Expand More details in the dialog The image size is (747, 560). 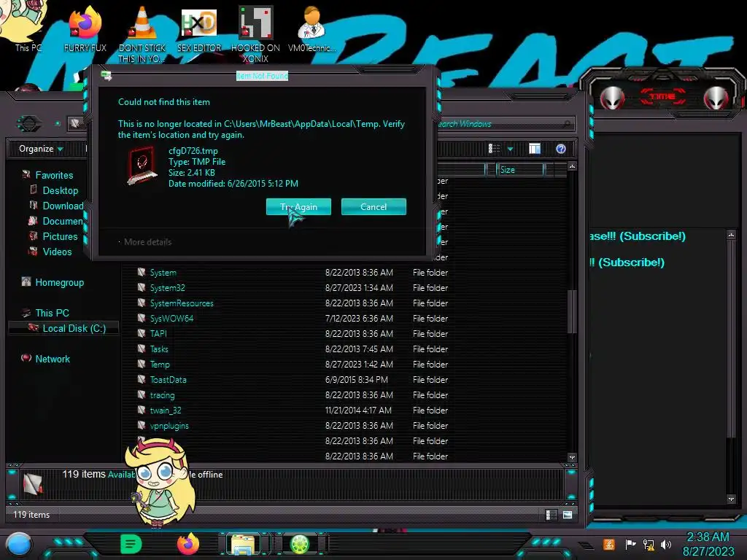[145, 242]
